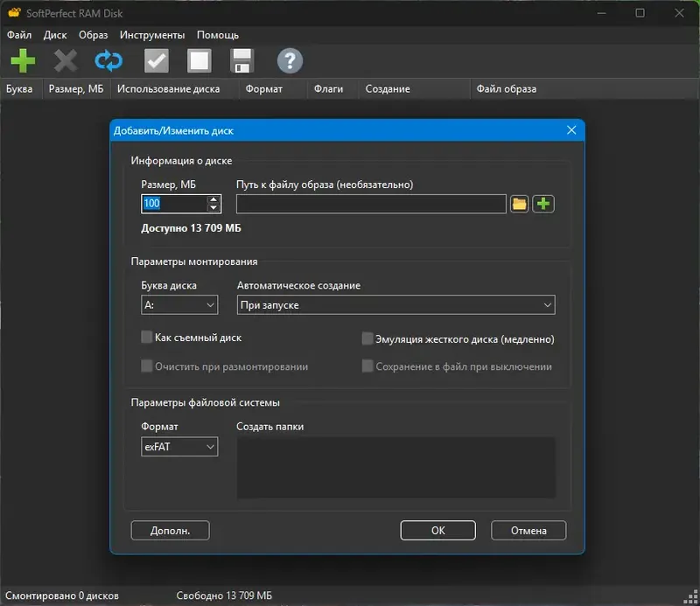Open the Файл menu
This screenshot has width=700, height=606.
pos(19,35)
